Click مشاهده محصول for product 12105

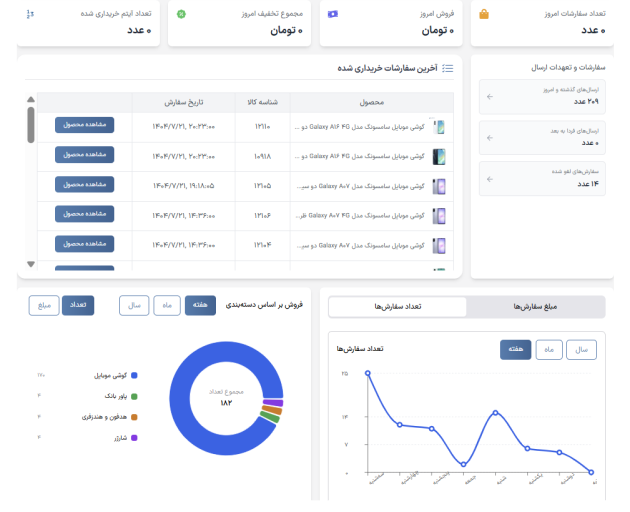click(84, 184)
